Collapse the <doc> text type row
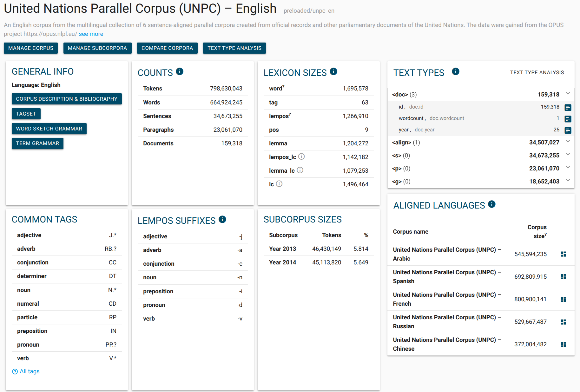Viewport: 580px width, 392px height. [568, 94]
